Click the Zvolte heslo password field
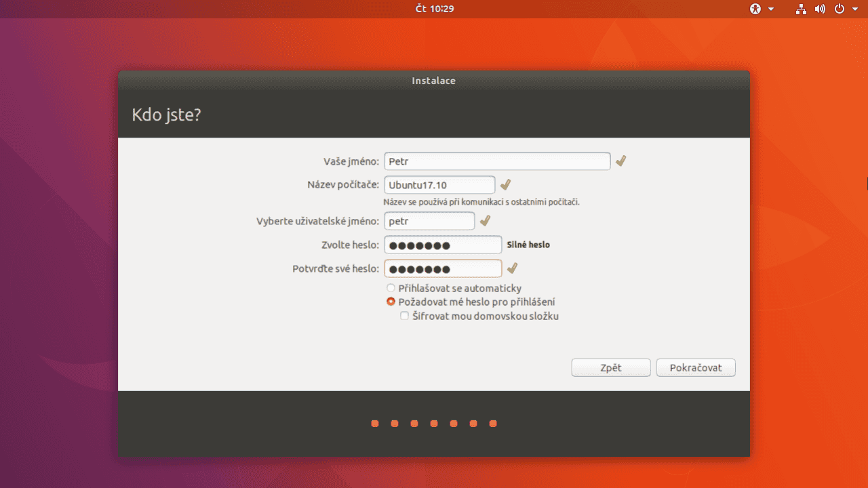This screenshot has width=868, height=488. (442, 245)
